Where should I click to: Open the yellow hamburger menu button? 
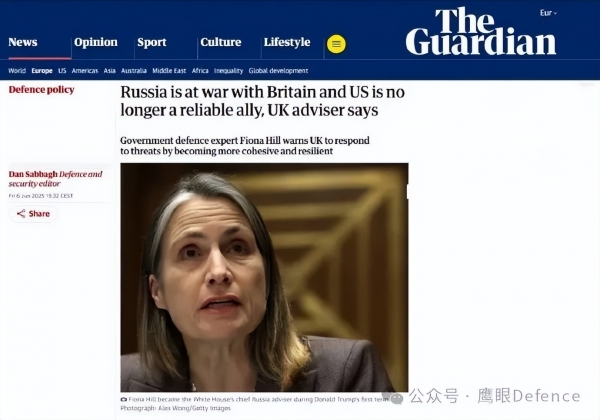336,44
